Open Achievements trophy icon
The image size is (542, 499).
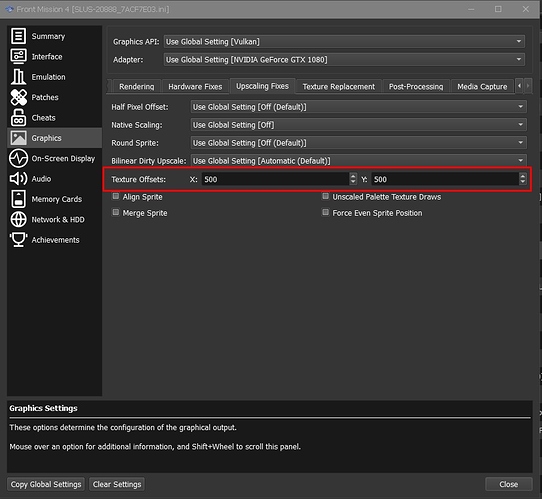[18, 240]
